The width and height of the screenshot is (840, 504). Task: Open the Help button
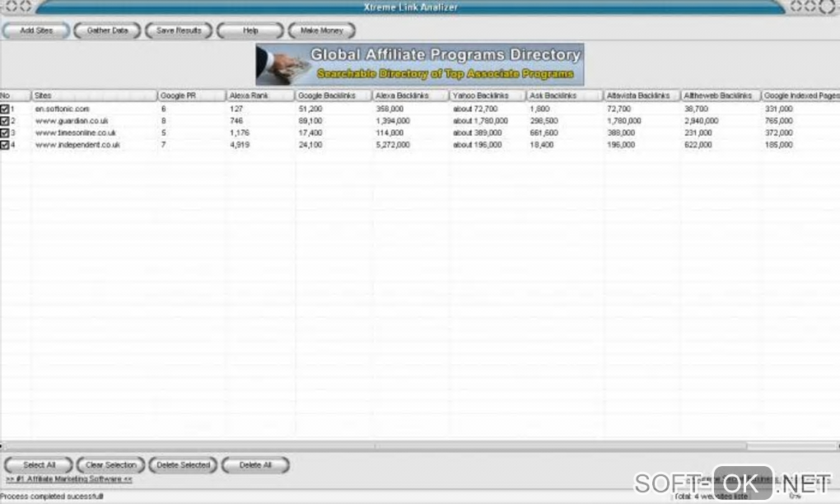[250, 30]
